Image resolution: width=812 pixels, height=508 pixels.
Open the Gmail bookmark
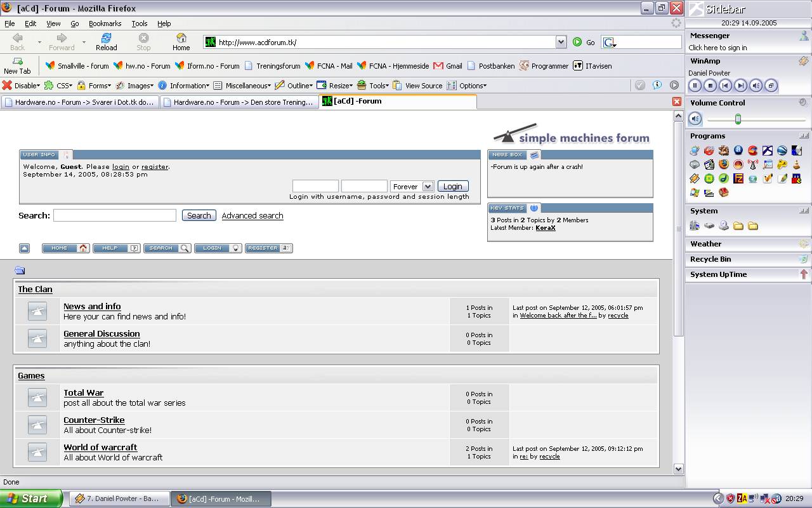point(448,66)
